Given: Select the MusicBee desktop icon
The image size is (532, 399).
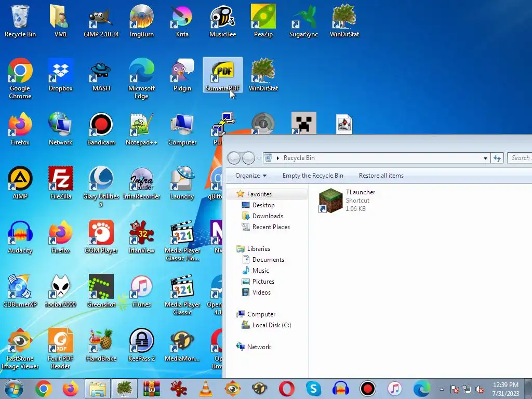Looking at the screenshot, I should tap(222, 21).
